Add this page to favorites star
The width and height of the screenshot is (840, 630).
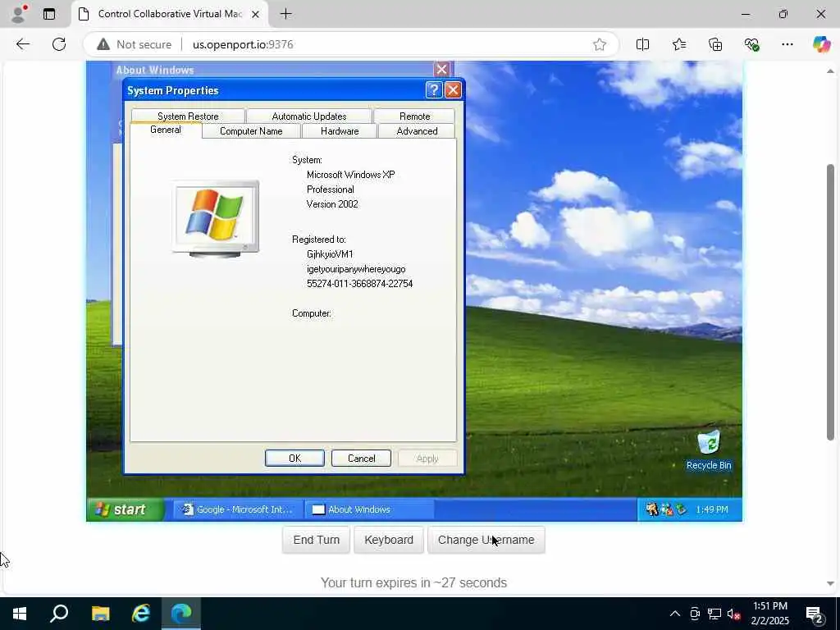(600, 44)
